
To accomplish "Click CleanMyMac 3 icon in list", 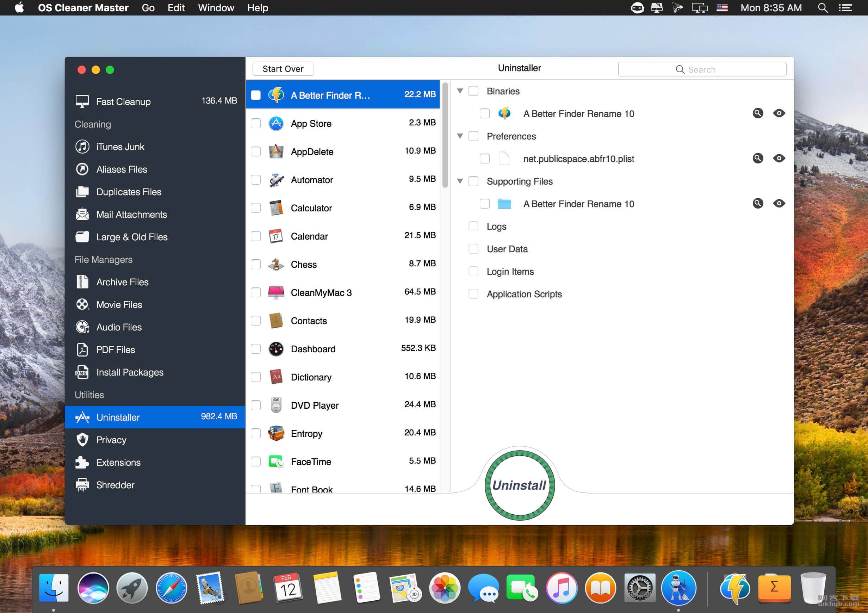I will (x=276, y=292).
